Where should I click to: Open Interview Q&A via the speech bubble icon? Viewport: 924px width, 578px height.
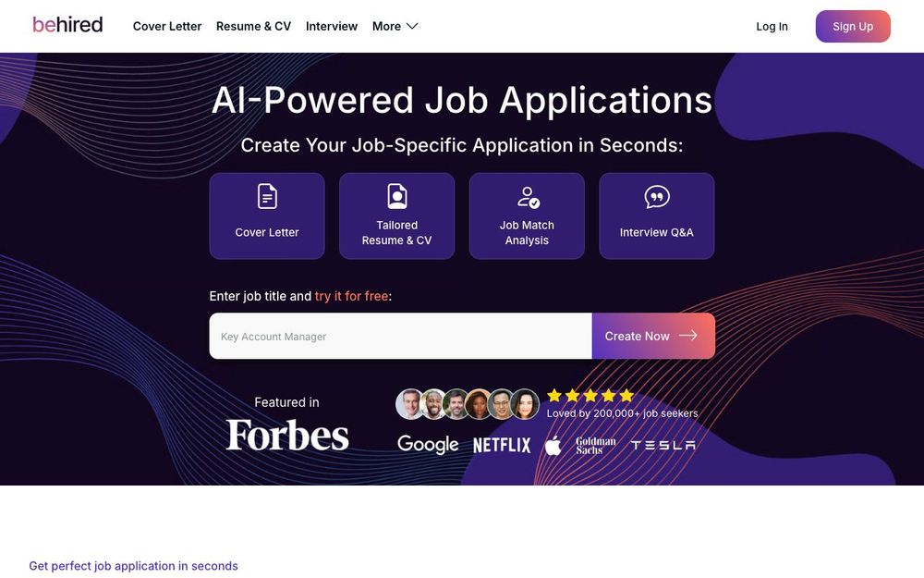(656, 195)
